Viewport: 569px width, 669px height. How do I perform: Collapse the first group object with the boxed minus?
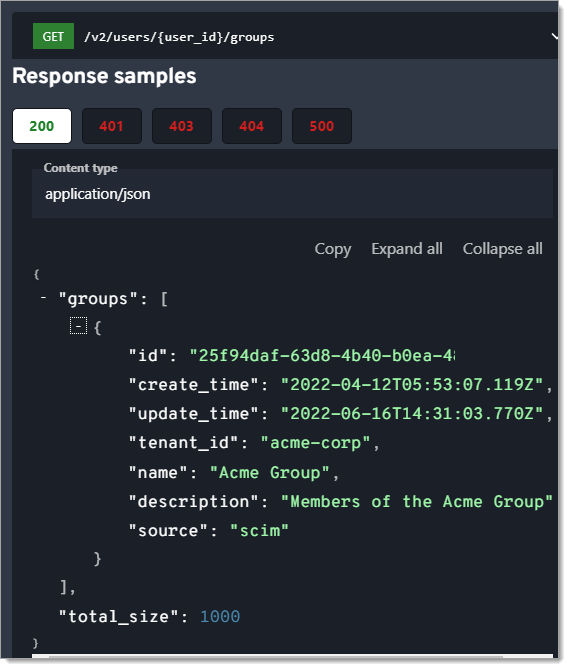click(78, 326)
